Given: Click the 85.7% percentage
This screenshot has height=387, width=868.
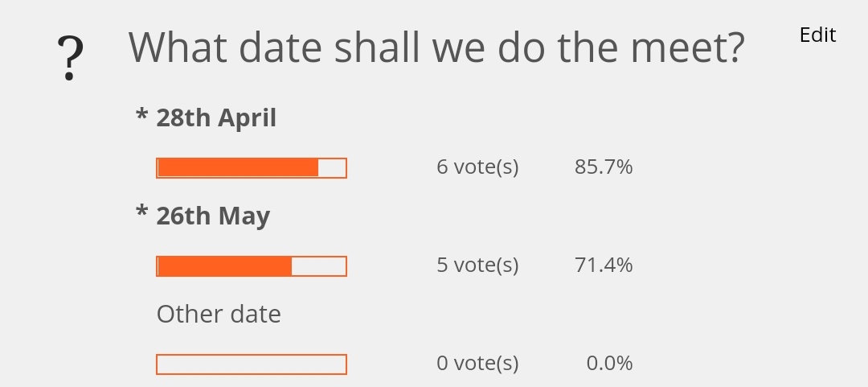Looking at the screenshot, I should click(x=604, y=167).
